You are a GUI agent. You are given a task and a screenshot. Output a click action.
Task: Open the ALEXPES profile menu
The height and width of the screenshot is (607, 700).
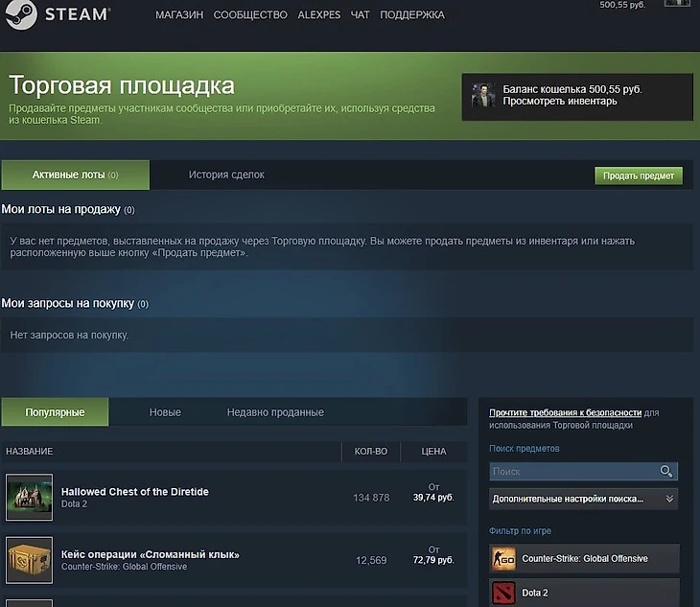(x=318, y=15)
